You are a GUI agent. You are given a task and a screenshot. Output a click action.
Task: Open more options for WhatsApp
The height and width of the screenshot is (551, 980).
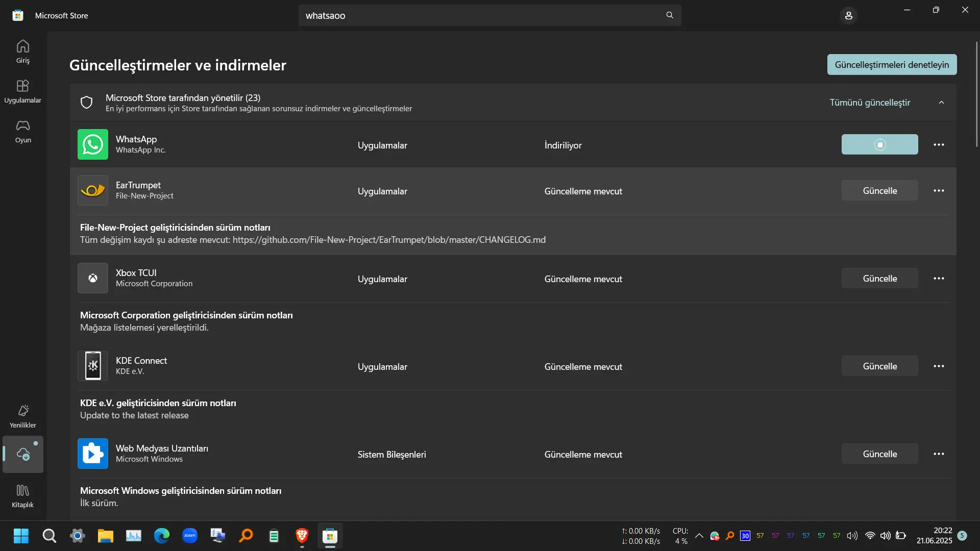click(939, 145)
